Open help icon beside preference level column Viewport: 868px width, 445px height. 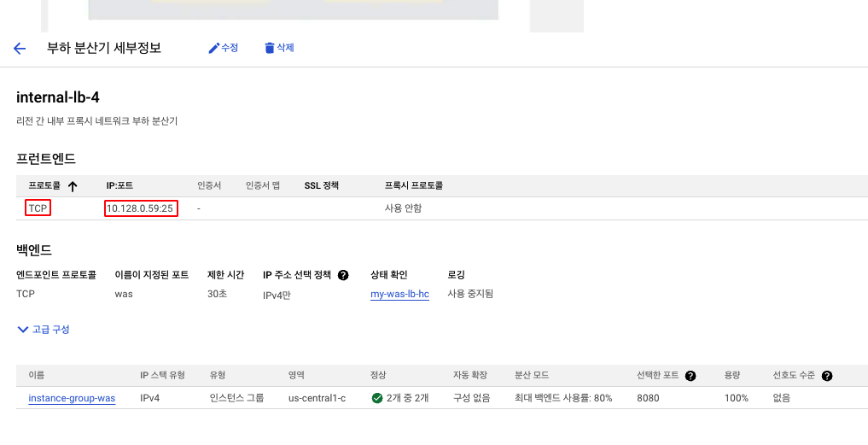point(827,376)
